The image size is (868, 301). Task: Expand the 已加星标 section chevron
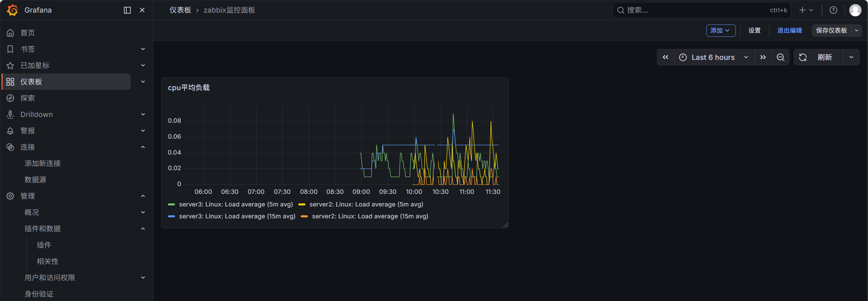pos(143,65)
